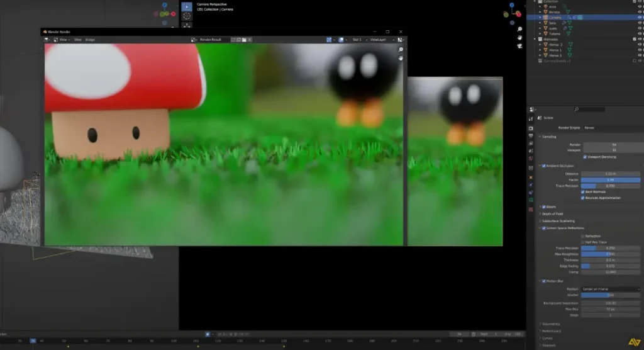Open the first View menu in the render window
The height and width of the screenshot is (350, 644).
[64, 40]
